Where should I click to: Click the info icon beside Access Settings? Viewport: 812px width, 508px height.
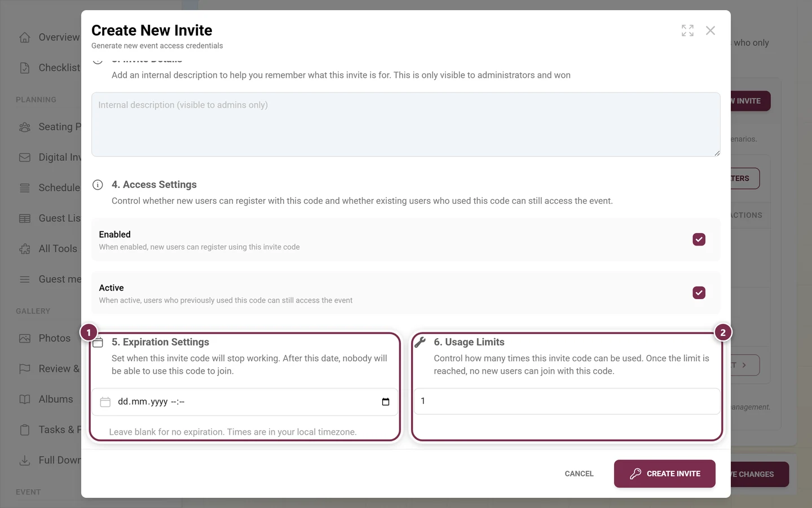coord(98,185)
